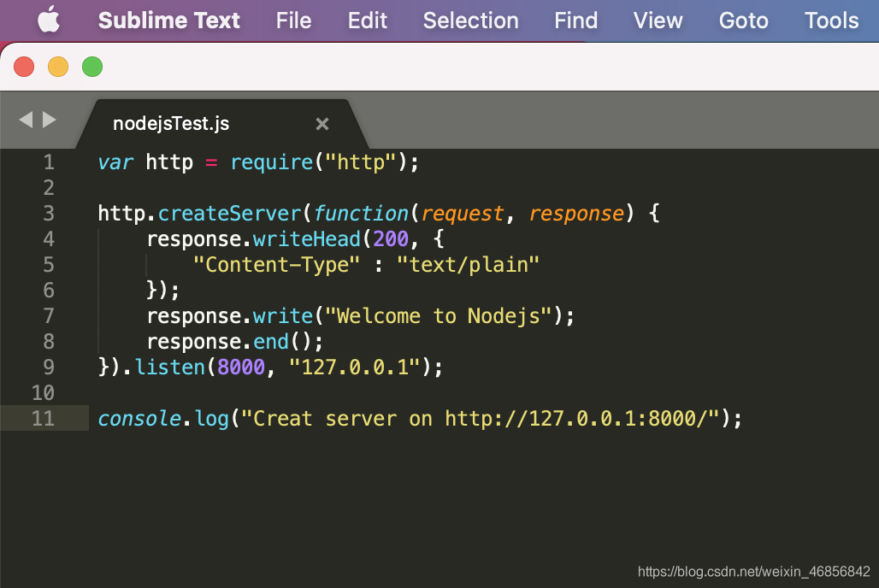Viewport: 879px width, 588px height.
Task: Click 'write' method on line 7
Action: [x=282, y=316]
